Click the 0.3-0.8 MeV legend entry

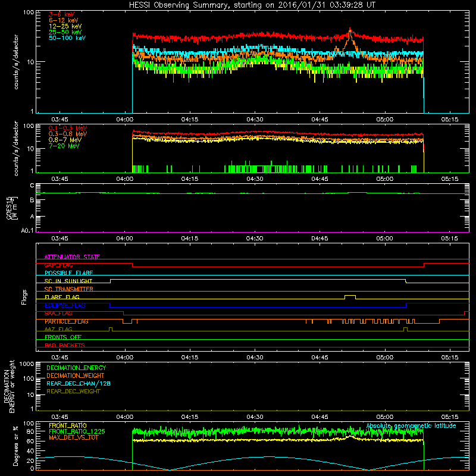[68, 134]
